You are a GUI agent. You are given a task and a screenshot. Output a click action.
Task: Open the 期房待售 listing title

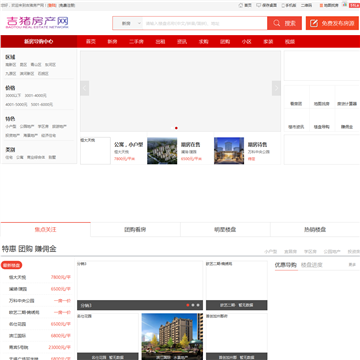(257, 144)
